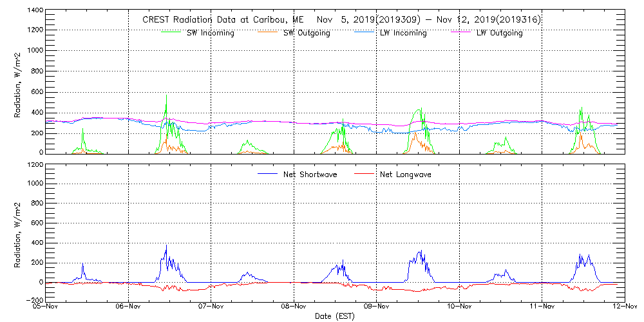Viewport: 644px width, 322px height.
Task: Click the 06-Nov date tick label
Action: point(129,308)
